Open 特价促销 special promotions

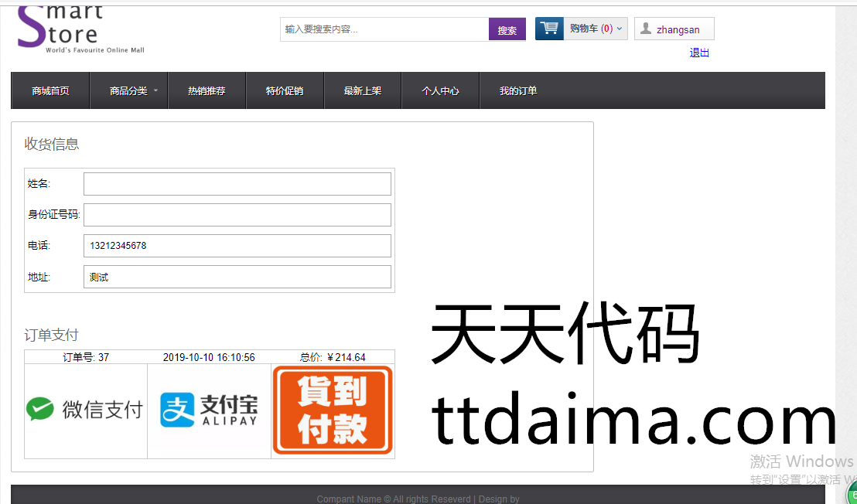coord(285,91)
